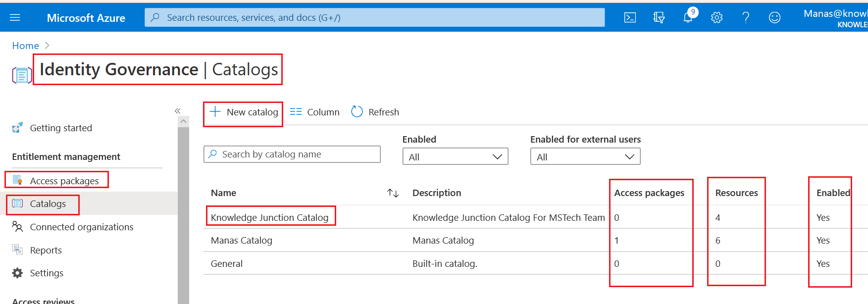The image size is (868, 304).
Task: Click the Reports icon in sidebar
Action: pyautogui.click(x=17, y=250)
